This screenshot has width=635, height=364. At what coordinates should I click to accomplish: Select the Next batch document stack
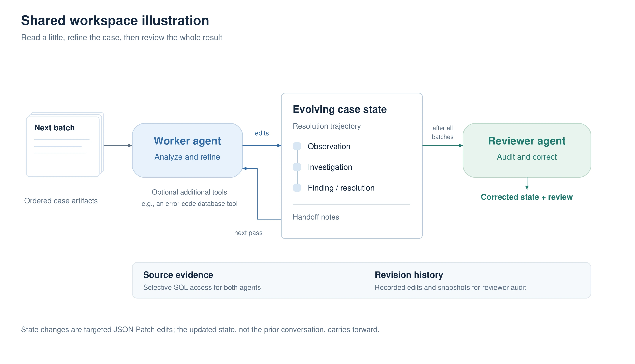[65, 144]
